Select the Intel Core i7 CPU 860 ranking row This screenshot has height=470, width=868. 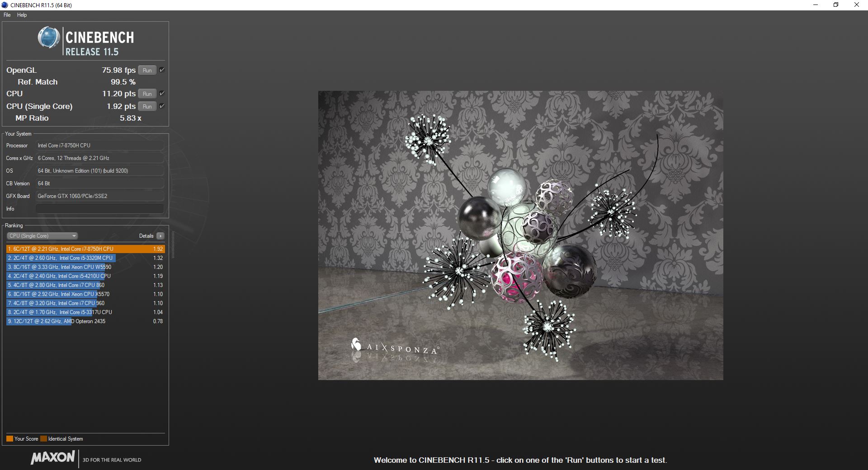(x=85, y=285)
